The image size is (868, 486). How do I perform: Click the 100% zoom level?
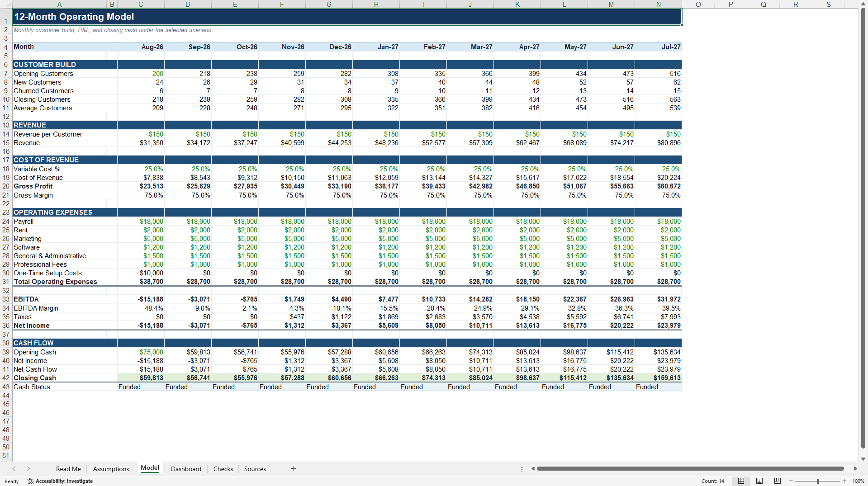pyautogui.click(x=858, y=481)
